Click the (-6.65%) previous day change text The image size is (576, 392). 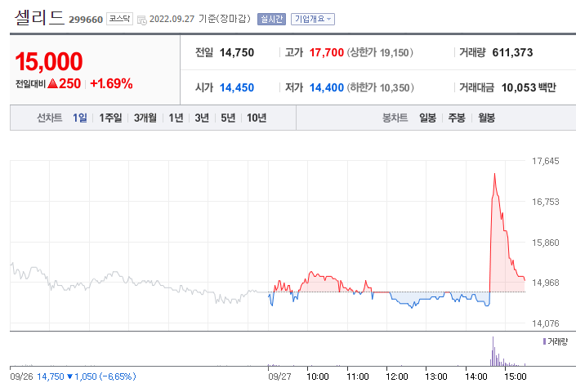point(118,376)
